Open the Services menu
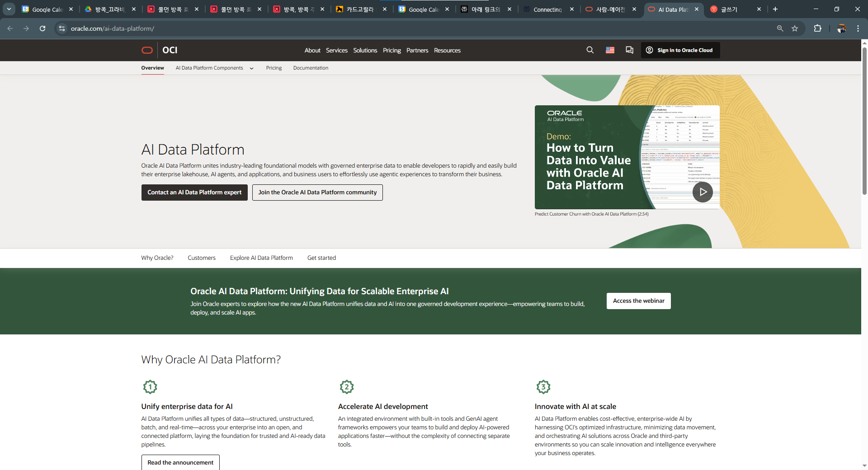The width and height of the screenshot is (868, 470). (x=337, y=50)
